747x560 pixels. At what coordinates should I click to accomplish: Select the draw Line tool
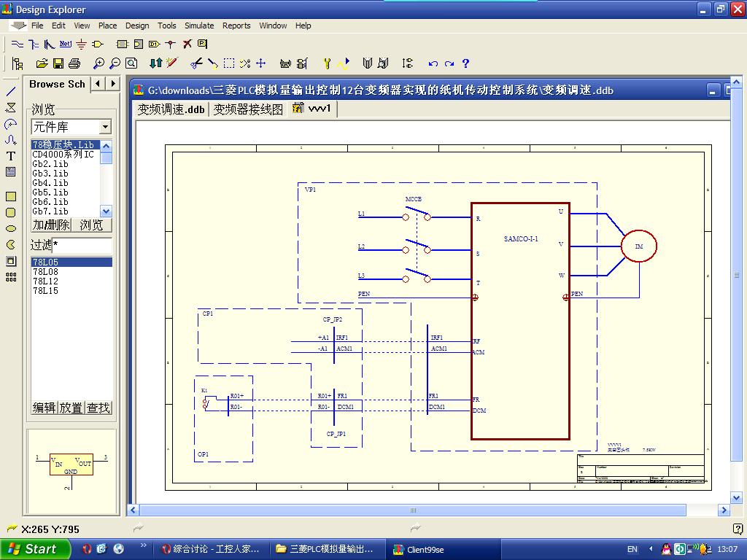[x=11, y=92]
